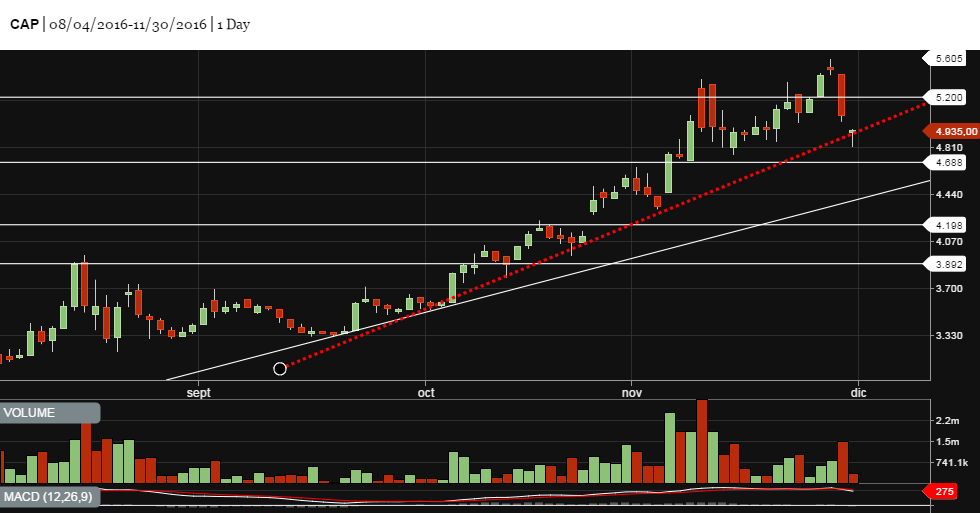The height and width of the screenshot is (513, 980).
Task: Click the 2.2m volume axis label
Action: click(947, 421)
